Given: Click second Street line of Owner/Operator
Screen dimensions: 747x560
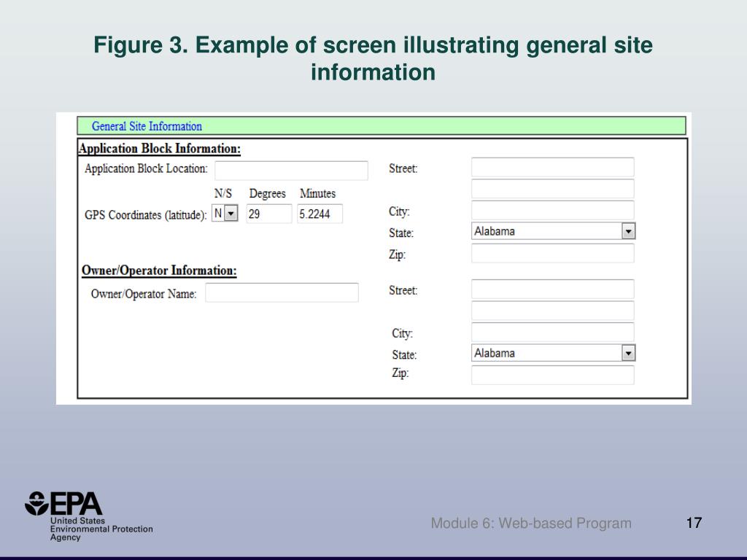Looking at the screenshot, I should point(553,311).
